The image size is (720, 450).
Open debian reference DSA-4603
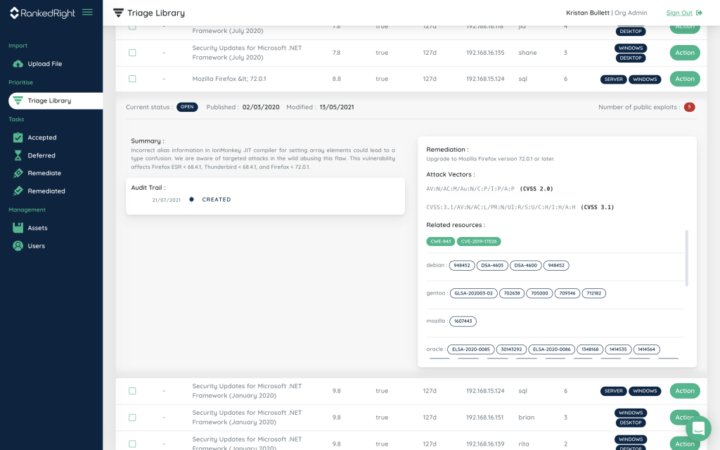tap(492, 265)
